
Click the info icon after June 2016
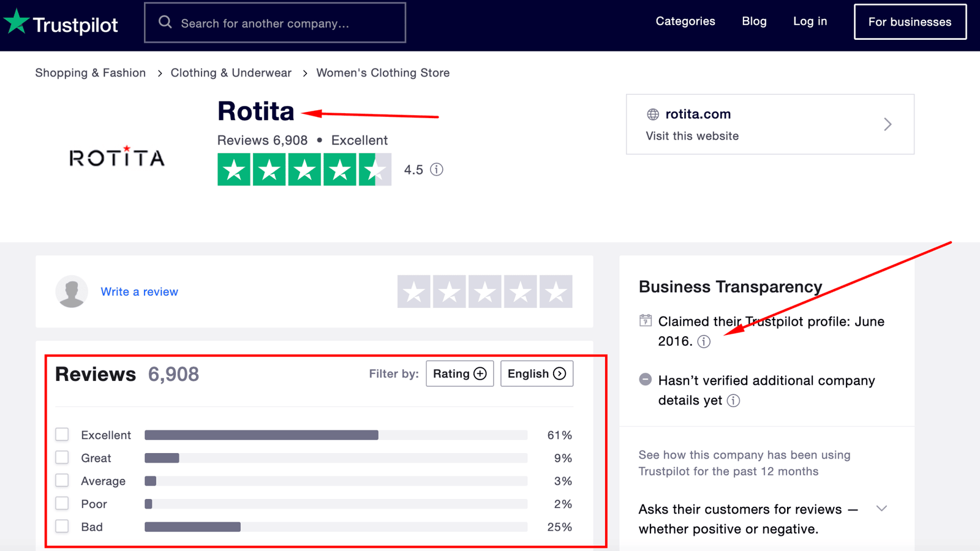click(704, 342)
